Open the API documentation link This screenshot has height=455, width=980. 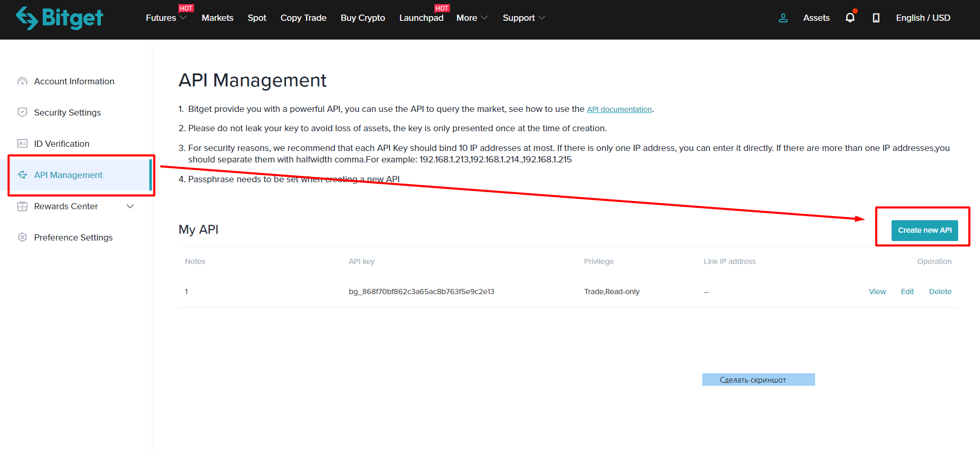tap(619, 109)
